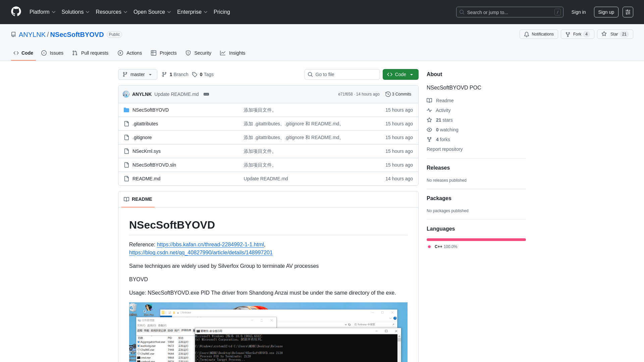Screen dimensions: 644x362
Task: Open the Readme link in About
Action: click(440, 101)
